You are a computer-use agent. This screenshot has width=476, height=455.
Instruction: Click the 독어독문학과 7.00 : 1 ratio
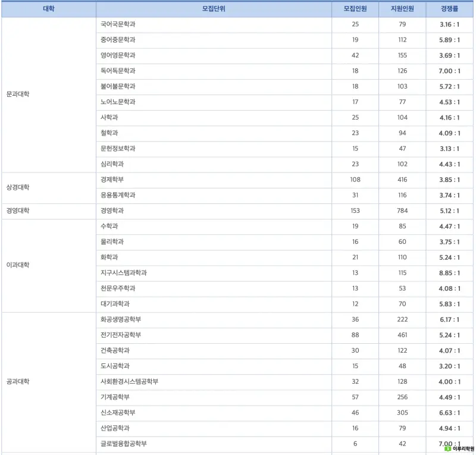450,71
